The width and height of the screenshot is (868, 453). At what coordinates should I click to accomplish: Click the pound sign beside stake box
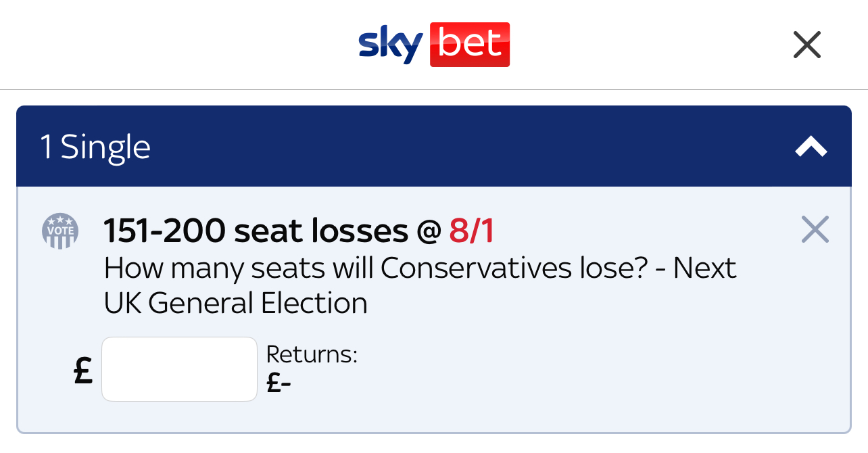coord(83,370)
